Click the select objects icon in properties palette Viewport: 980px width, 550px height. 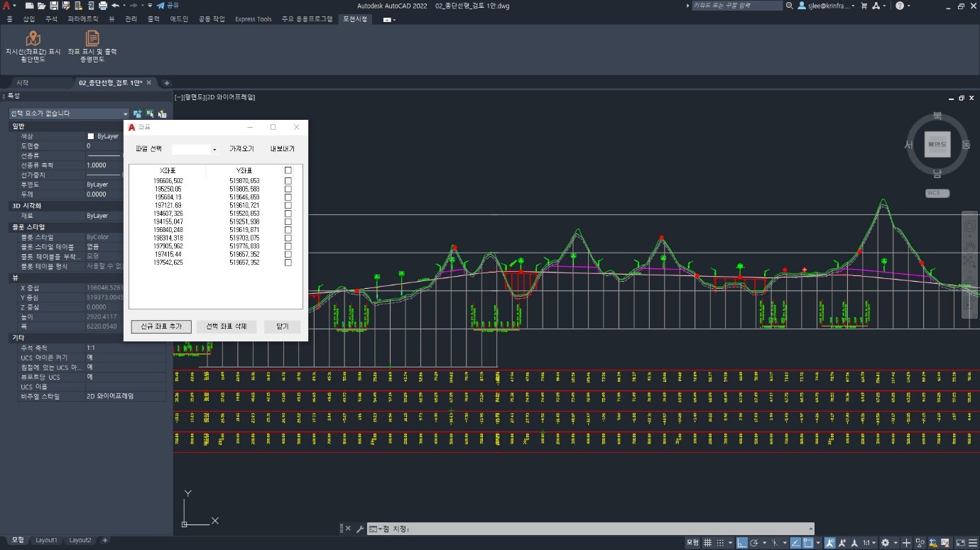(150, 114)
